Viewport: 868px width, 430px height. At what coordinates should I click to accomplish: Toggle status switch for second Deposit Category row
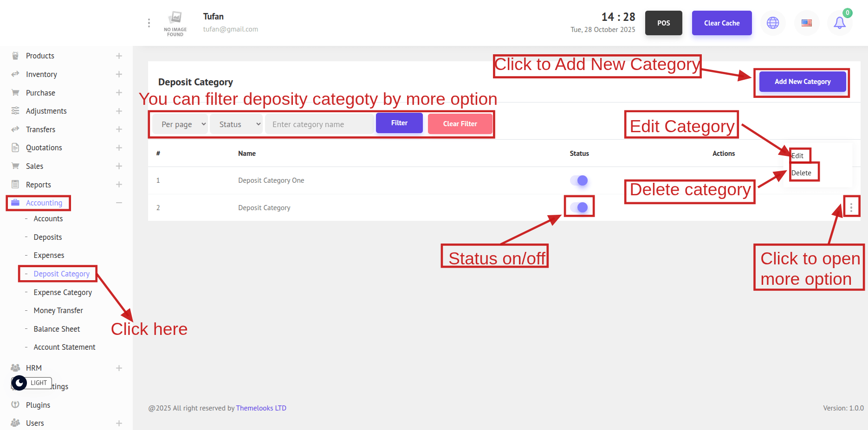[x=579, y=208]
